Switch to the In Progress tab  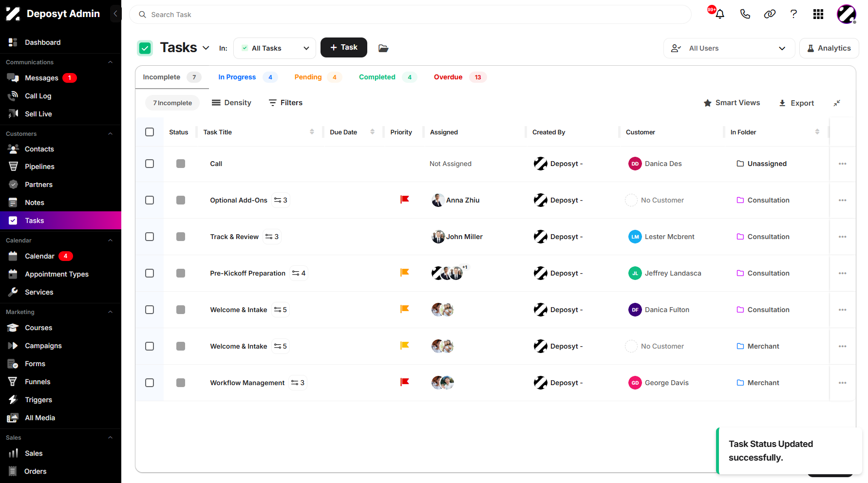[x=248, y=77]
